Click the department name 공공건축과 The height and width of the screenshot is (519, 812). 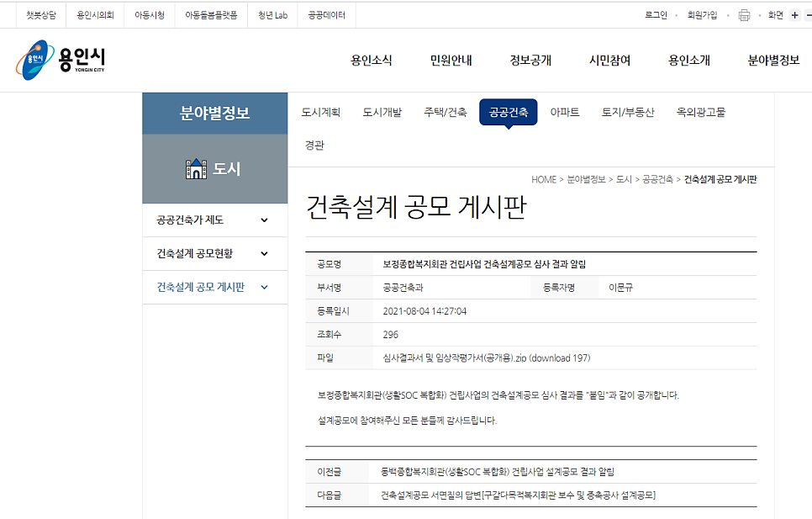point(403,288)
